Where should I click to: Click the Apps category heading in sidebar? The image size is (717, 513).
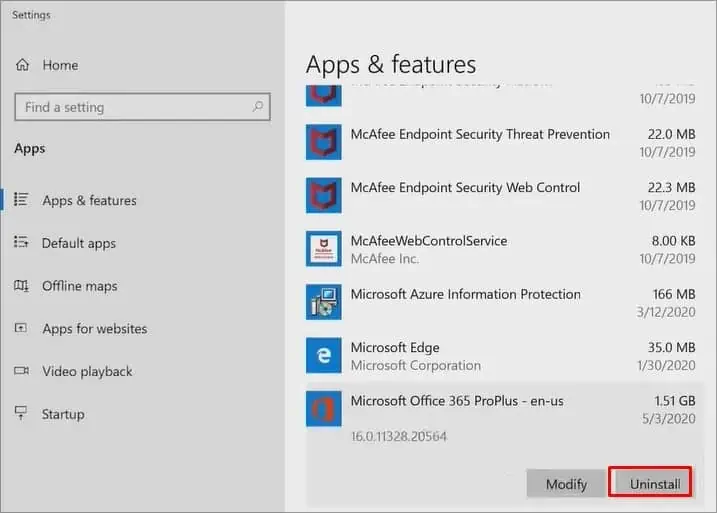click(x=30, y=149)
